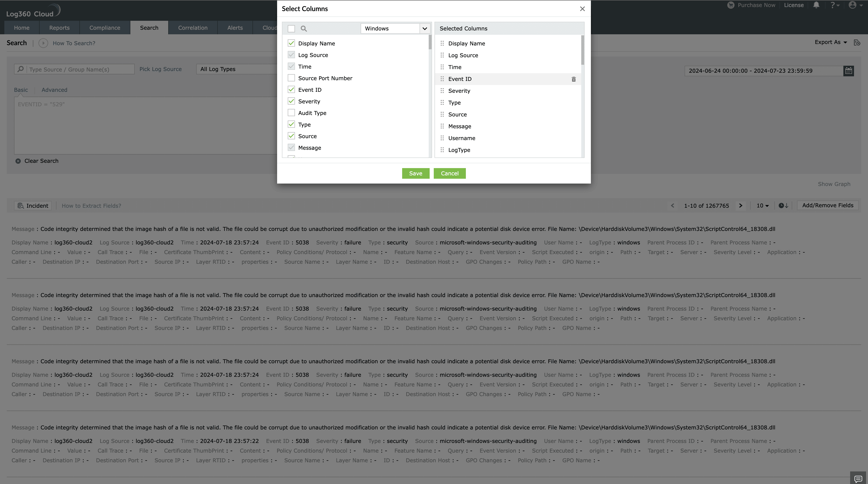Open the results-per-page dropdown showing 10
The height and width of the screenshot is (484, 868).
(x=762, y=205)
